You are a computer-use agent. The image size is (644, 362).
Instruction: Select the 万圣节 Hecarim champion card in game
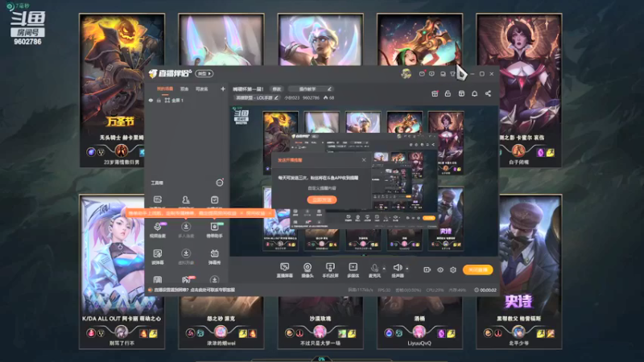[122, 90]
